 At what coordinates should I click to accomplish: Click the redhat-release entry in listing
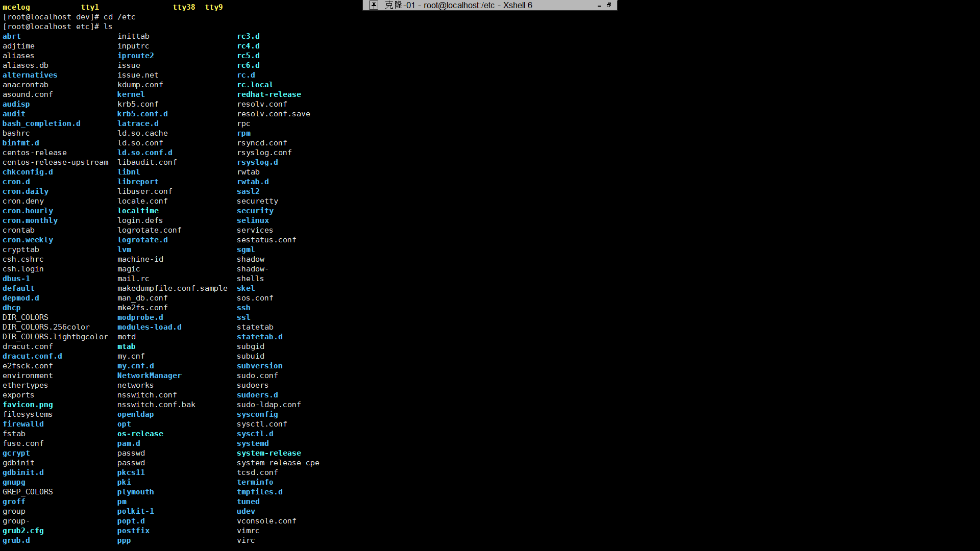pyautogui.click(x=268, y=94)
